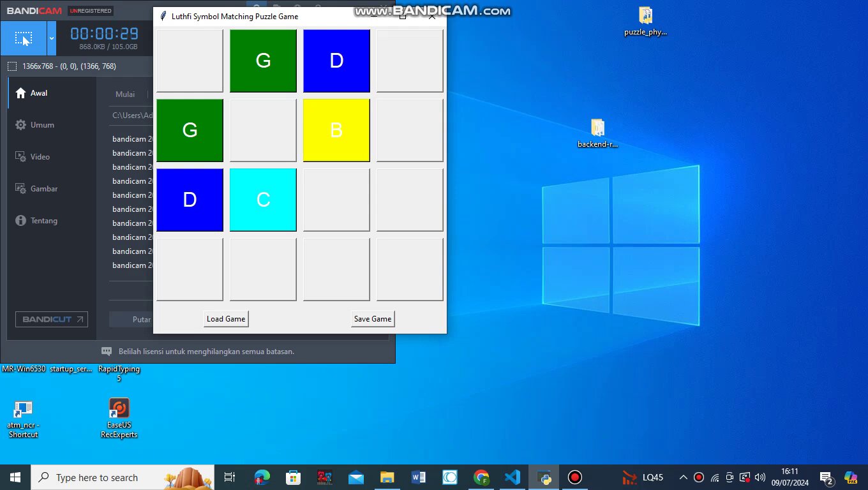This screenshot has width=868, height=490.
Task: Click the cyan C puzzle tile
Action: [263, 200]
